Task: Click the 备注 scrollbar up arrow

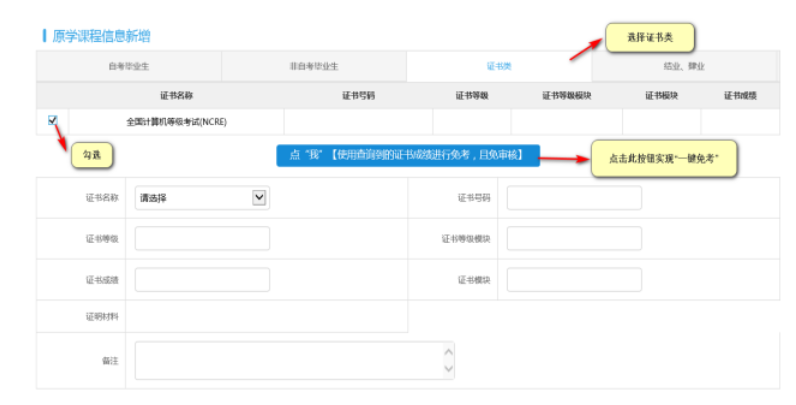Action: [448, 350]
